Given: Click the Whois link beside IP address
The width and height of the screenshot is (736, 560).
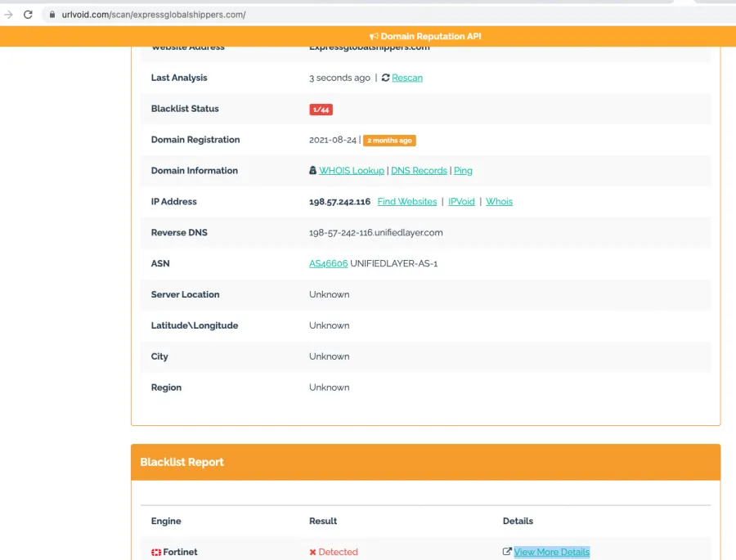Looking at the screenshot, I should click(499, 202).
